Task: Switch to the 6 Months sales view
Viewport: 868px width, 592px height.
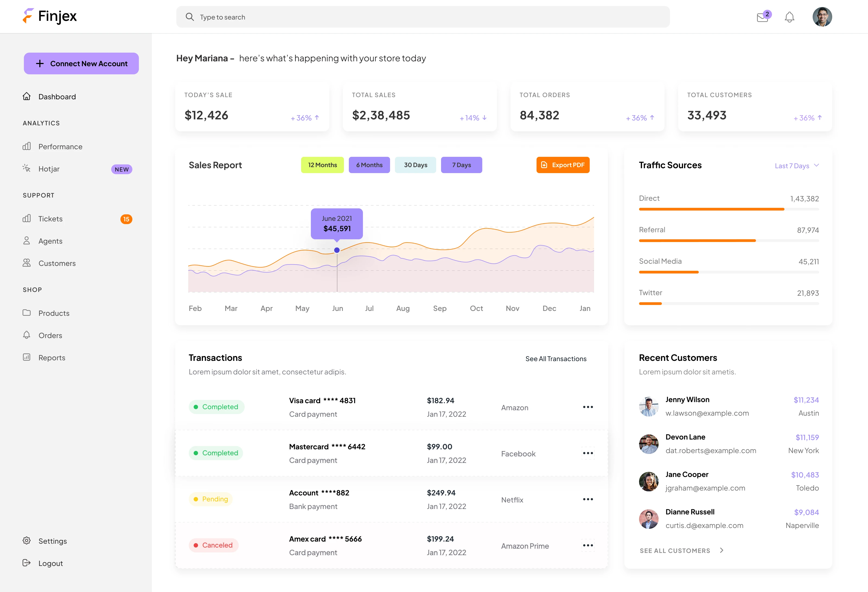Action: tap(369, 165)
